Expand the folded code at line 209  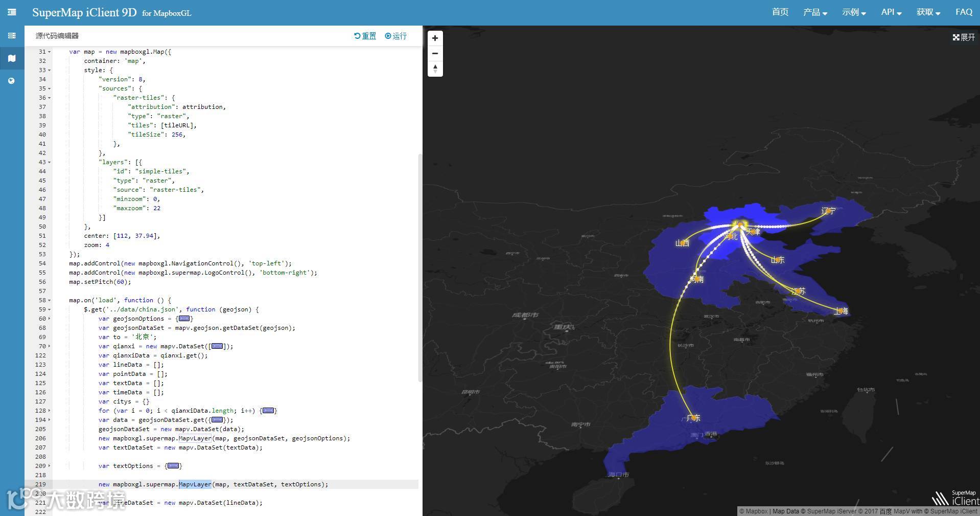(50, 466)
